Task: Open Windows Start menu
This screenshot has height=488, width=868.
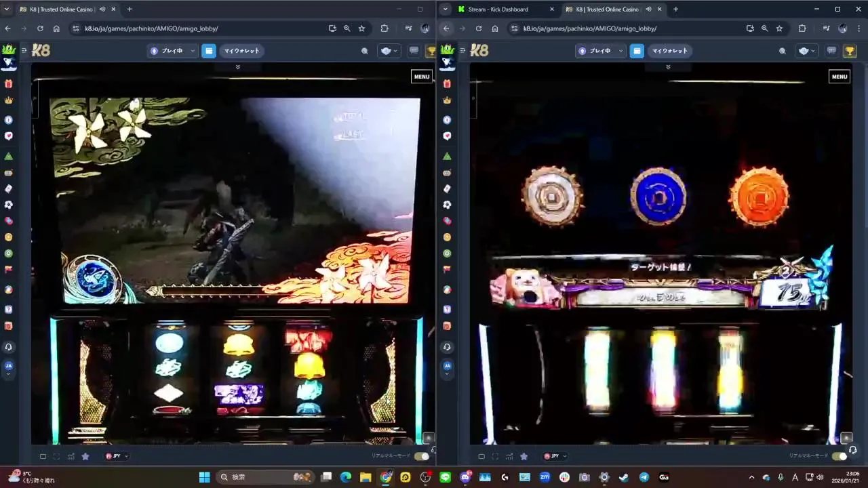Action: click(204, 477)
